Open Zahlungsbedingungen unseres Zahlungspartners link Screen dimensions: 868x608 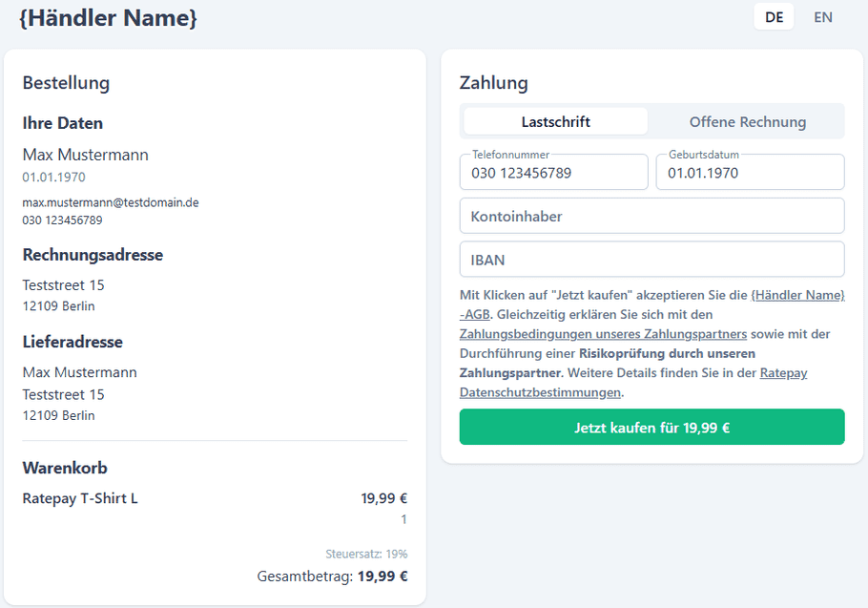tap(603, 334)
